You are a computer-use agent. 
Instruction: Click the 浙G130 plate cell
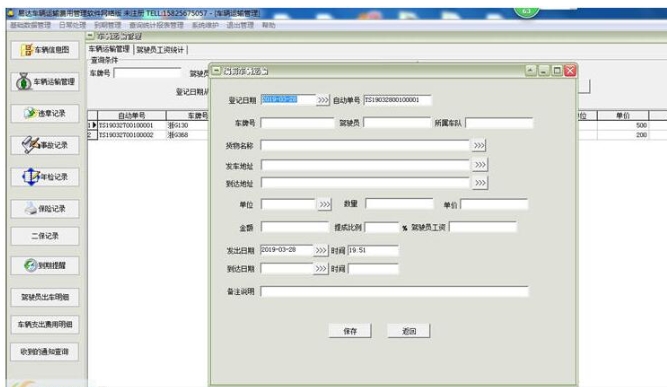pyautogui.click(x=187, y=125)
